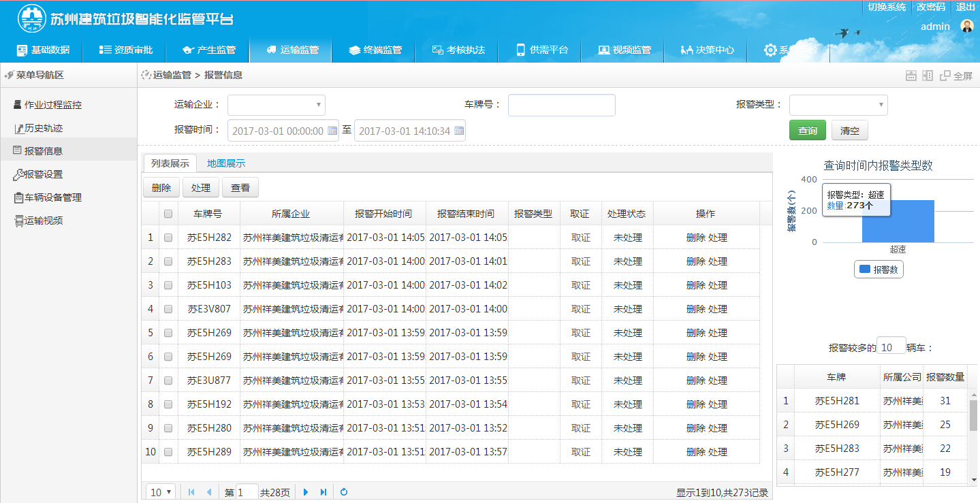Open 决策中心 menu

click(x=708, y=50)
